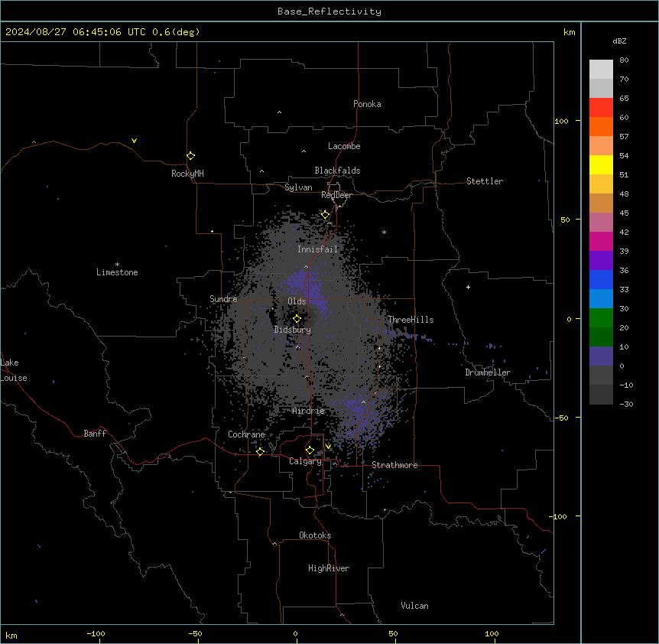
Task: Click the Blackfalds city label
Action: [x=337, y=171]
